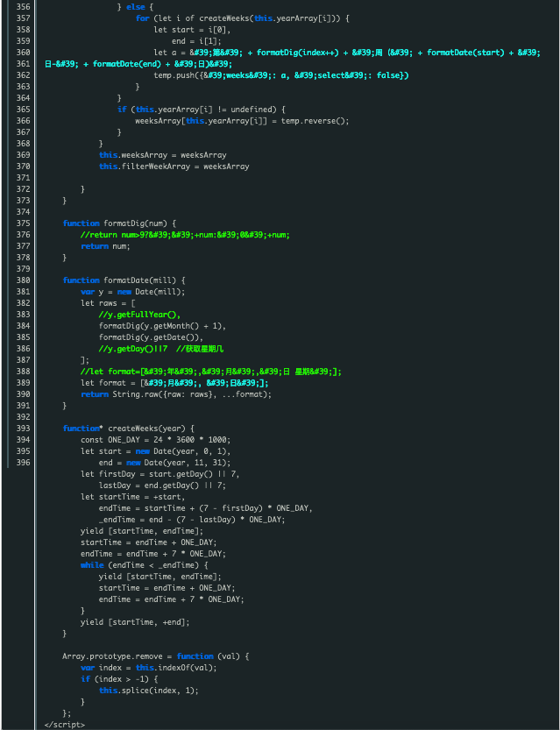Viewport: 560px width, 730px height.
Task: Click the green '//let format=' comment line
Action: tap(211, 372)
